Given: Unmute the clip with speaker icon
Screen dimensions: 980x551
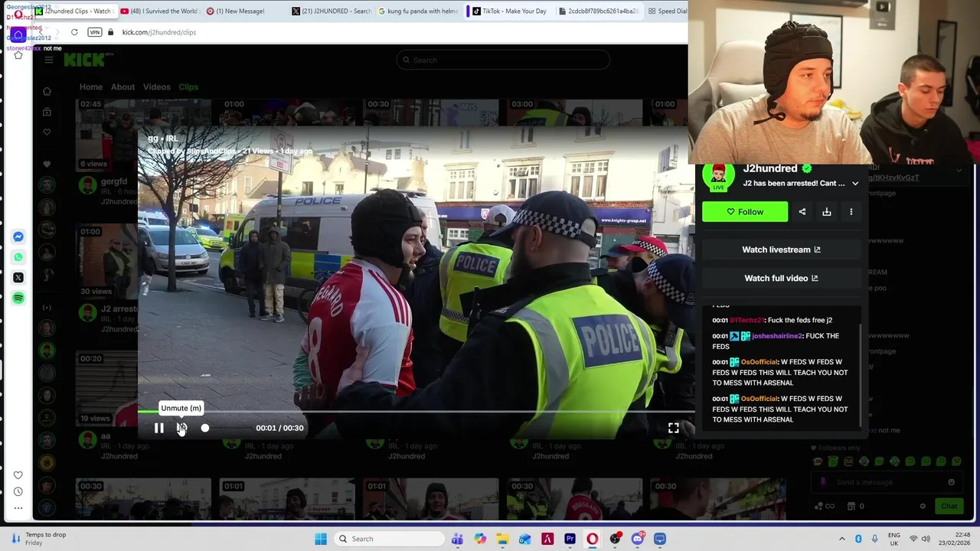Looking at the screenshot, I should click(181, 428).
